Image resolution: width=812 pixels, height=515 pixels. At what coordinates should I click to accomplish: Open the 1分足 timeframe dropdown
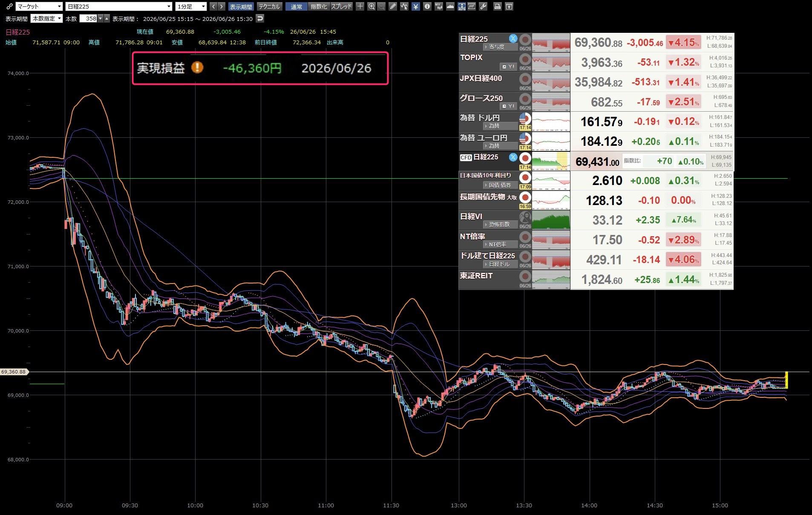[191, 6]
